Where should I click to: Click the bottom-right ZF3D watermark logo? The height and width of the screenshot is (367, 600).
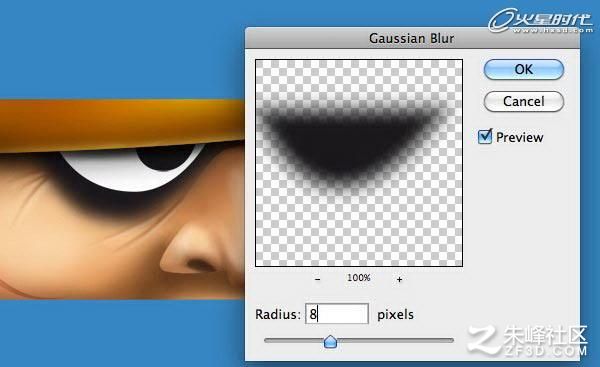point(528,341)
